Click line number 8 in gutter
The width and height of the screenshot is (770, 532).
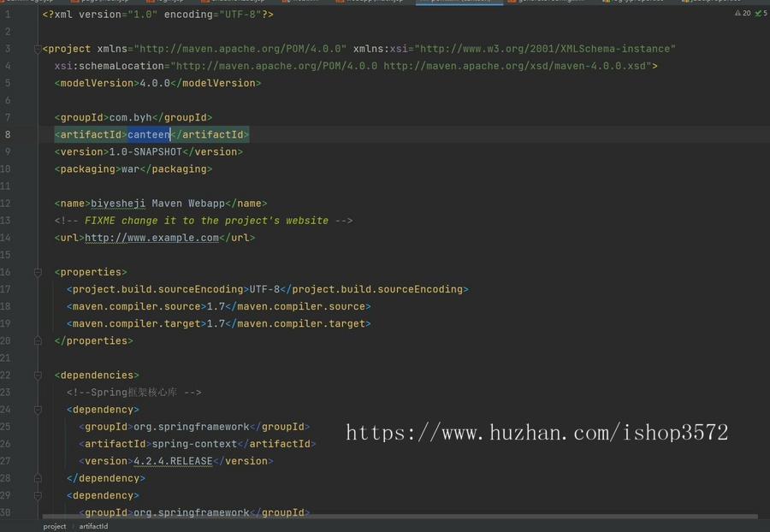(8, 134)
